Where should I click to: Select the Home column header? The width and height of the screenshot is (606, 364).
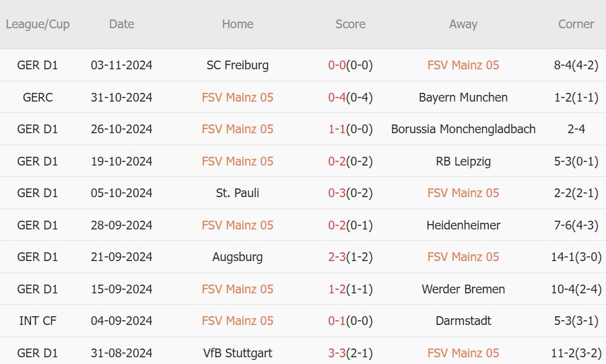(238, 24)
